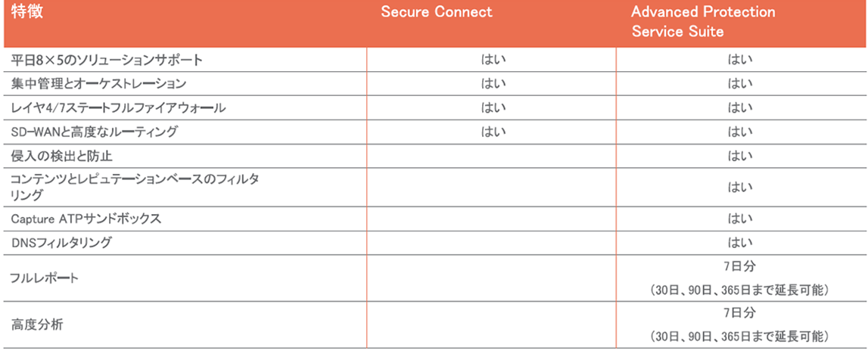Click the SD-WANと高度なルーティング row label

pos(95,132)
